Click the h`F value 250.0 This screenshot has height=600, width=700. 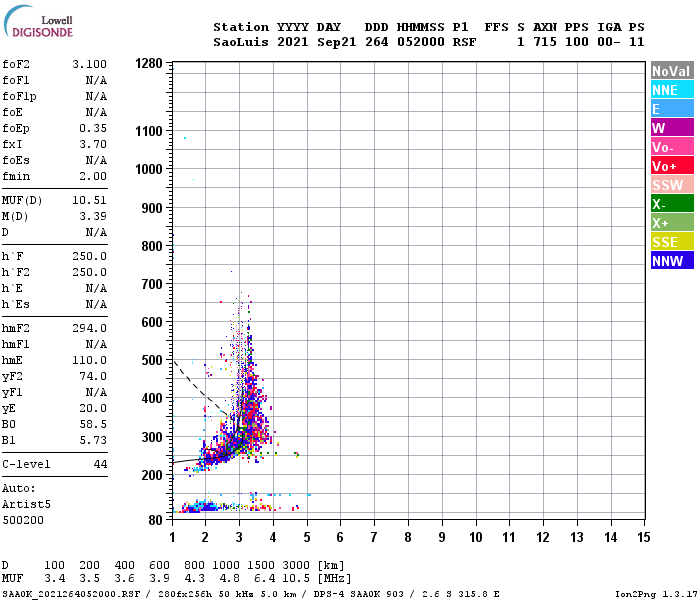90,257
